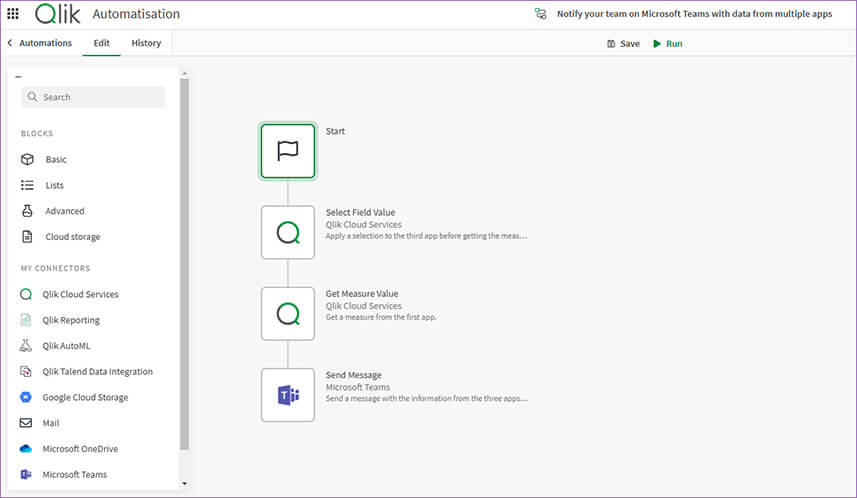The height and width of the screenshot is (498, 857).
Task: Switch to the Edit tab
Action: (x=102, y=43)
